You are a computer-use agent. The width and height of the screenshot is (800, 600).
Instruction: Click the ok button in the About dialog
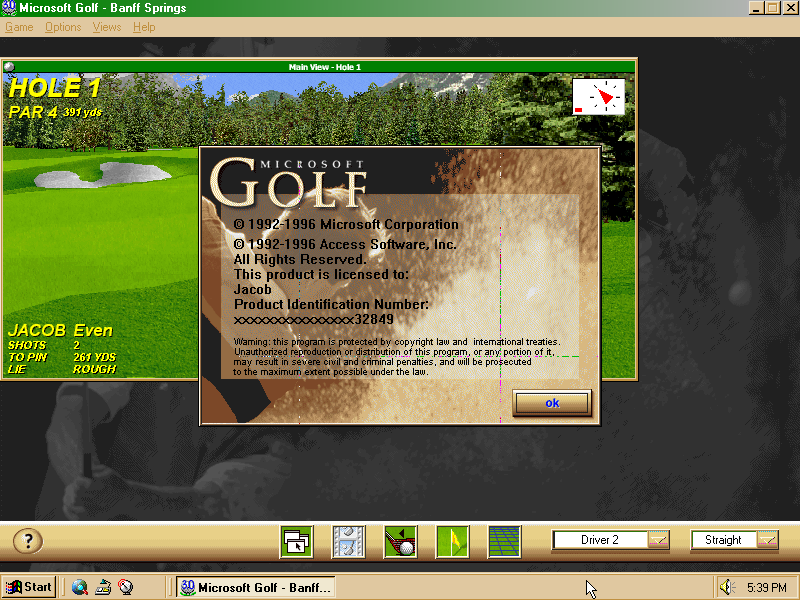tap(552, 403)
